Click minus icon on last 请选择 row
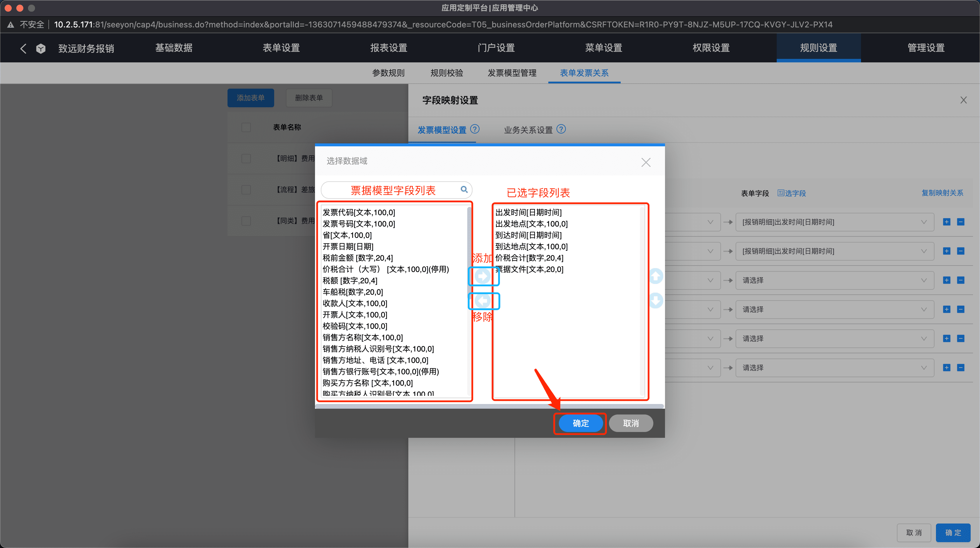980x548 pixels. pos(960,368)
